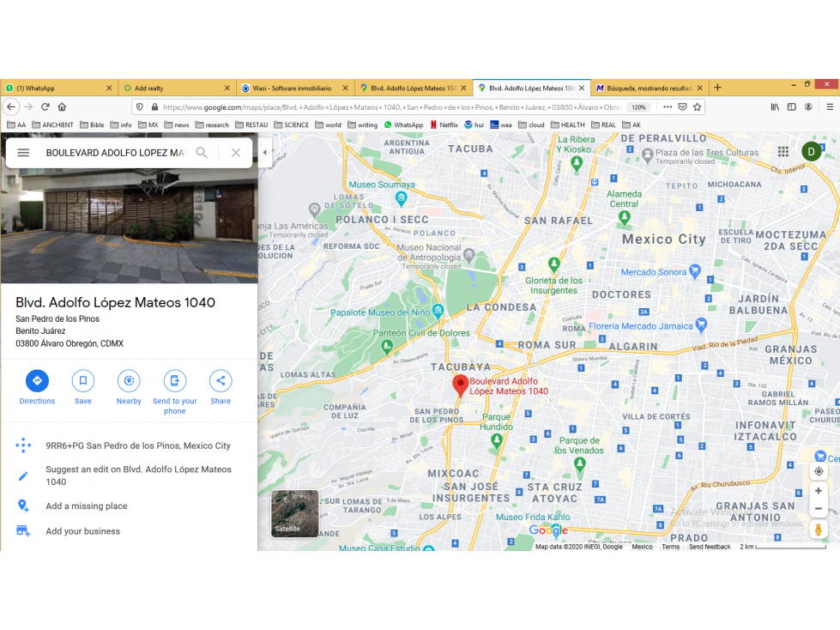840x630 pixels.
Task: Go to browser home page
Action: click(x=62, y=106)
